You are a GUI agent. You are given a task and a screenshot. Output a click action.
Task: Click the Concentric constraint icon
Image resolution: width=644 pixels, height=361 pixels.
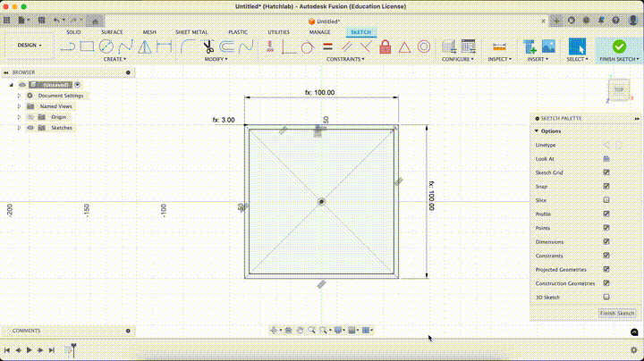click(424, 46)
